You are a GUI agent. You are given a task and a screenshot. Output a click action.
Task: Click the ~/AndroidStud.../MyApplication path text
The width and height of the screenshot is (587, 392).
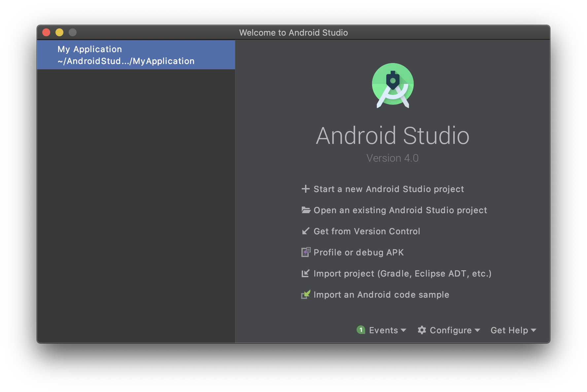click(126, 61)
